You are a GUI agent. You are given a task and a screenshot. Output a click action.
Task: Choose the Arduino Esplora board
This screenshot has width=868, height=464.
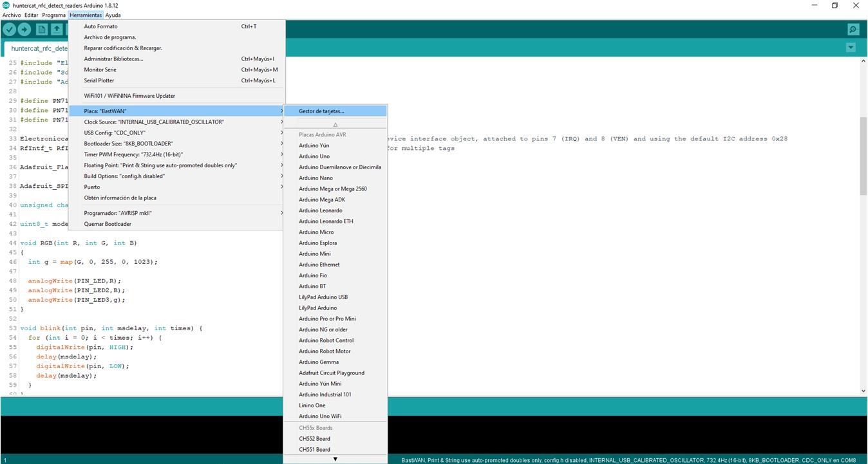pyautogui.click(x=335, y=243)
